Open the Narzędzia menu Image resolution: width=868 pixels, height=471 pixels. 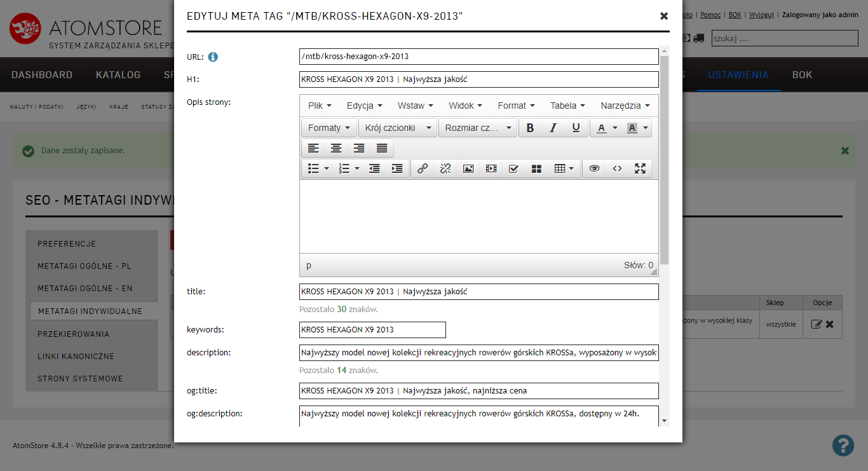pyautogui.click(x=625, y=106)
